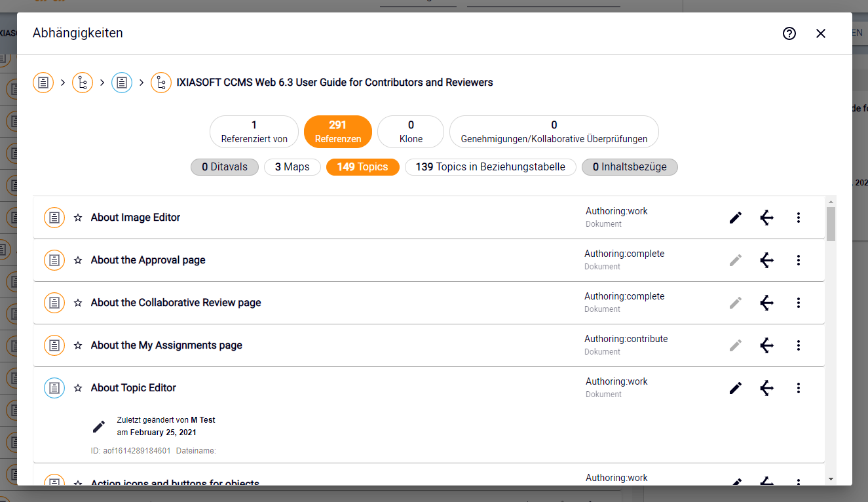Open About the Collaborative Review page title

176,303
